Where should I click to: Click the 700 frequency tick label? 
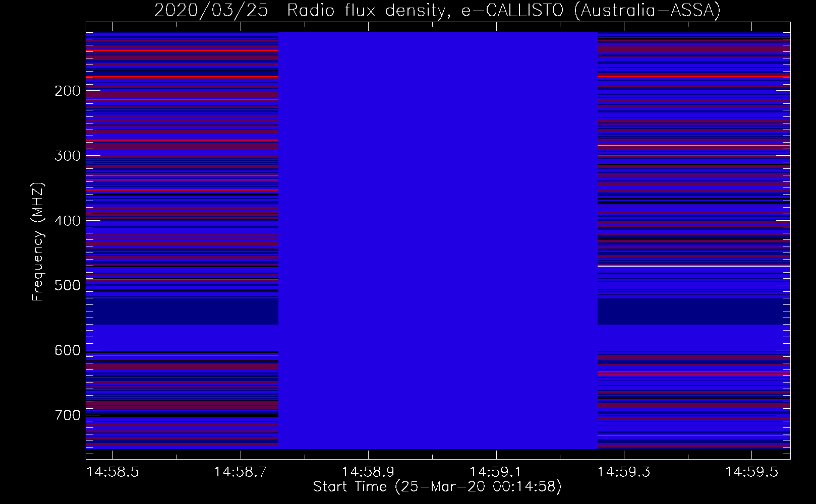[68, 415]
